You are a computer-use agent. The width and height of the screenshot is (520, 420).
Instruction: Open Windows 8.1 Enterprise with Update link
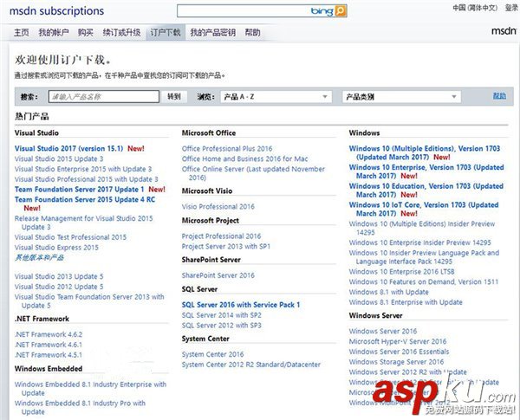[406, 302]
